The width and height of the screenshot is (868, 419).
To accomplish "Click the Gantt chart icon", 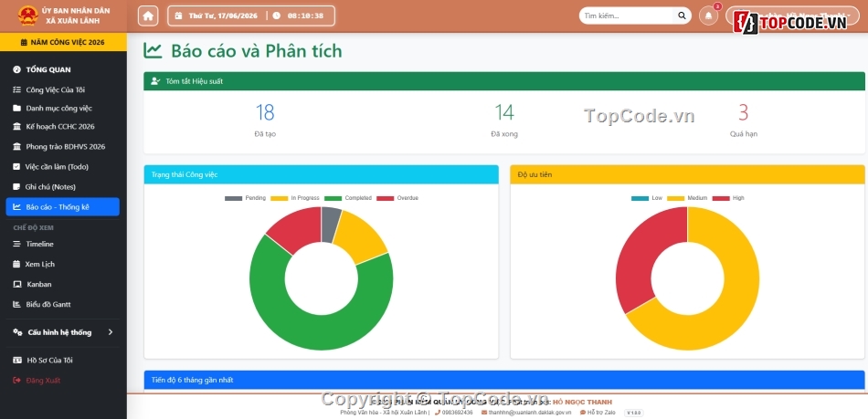I will (16, 305).
